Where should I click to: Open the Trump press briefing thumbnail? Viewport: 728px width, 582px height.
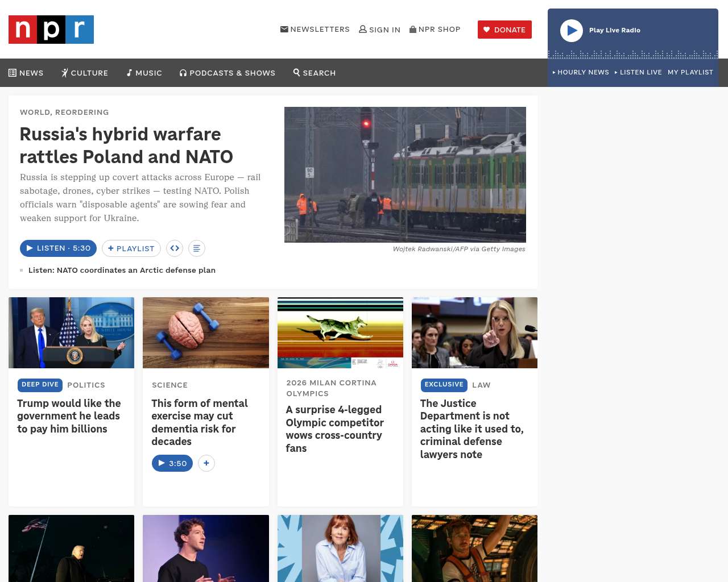click(x=72, y=332)
